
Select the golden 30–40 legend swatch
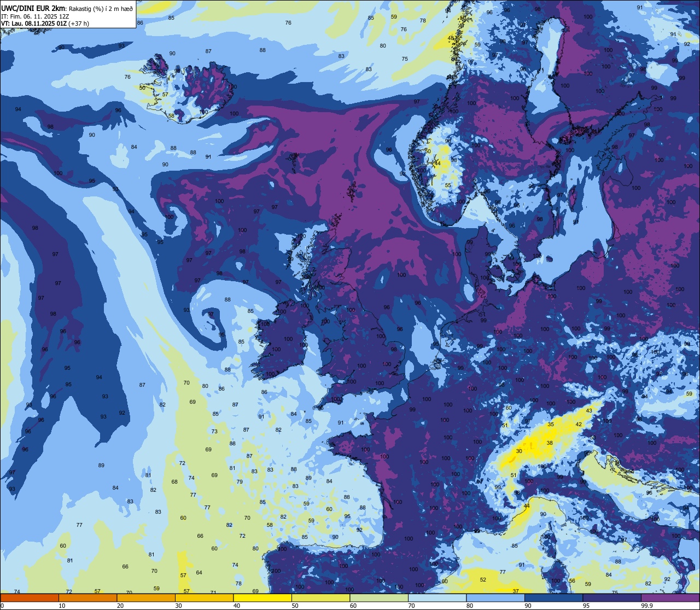click(204, 597)
